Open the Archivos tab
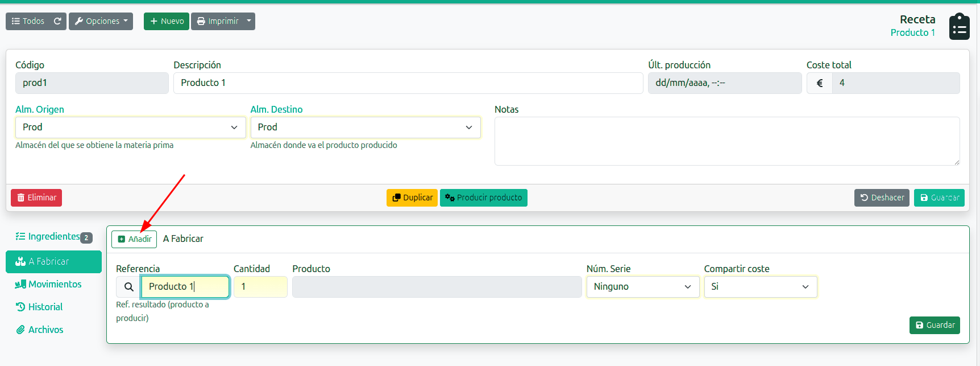 [53, 330]
